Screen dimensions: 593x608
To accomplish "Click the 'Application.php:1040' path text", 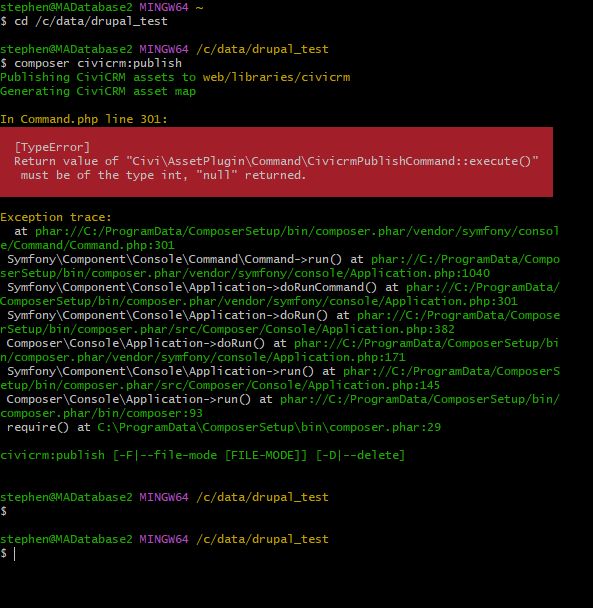I will [420, 273].
